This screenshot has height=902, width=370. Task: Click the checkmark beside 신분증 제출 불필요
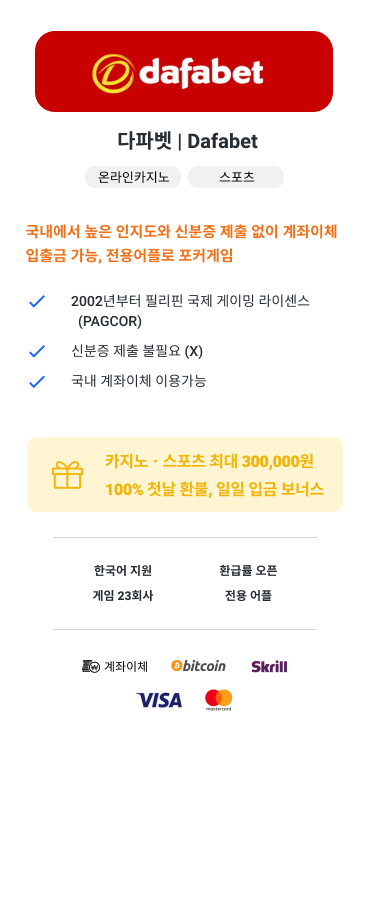click(x=37, y=351)
